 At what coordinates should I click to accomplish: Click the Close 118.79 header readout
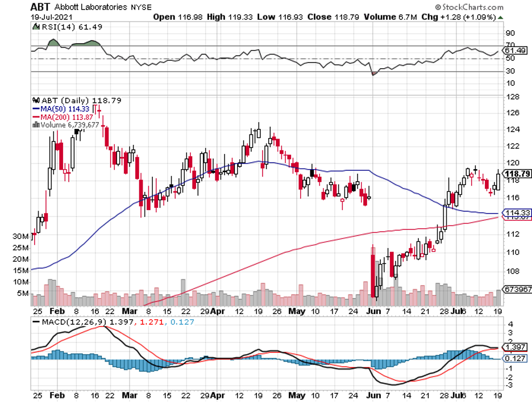pyautogui.click(x=329, y=17)
